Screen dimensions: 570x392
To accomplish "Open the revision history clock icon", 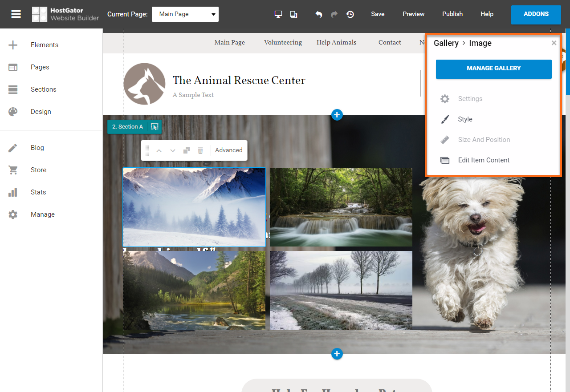I will [x=350, y=14].
